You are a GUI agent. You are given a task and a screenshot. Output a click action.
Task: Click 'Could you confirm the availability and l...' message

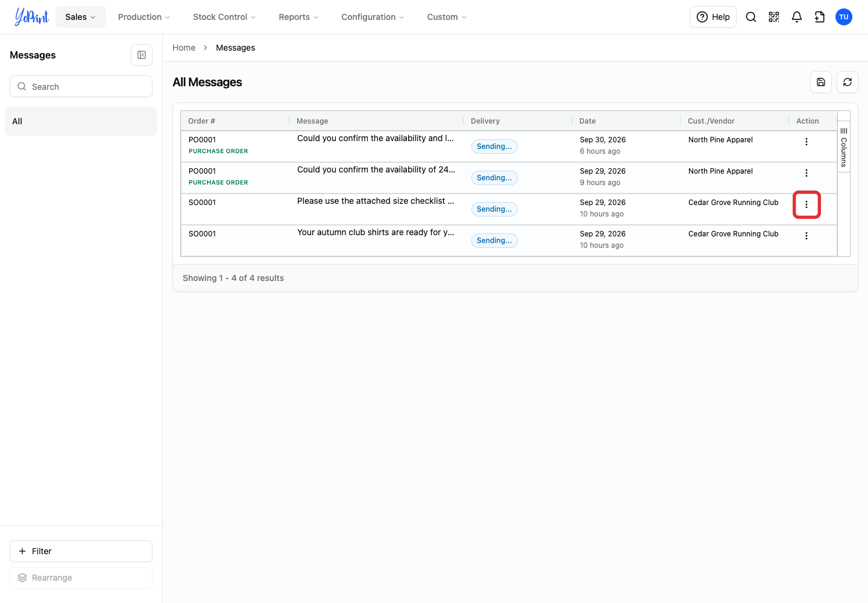(x=376, y=138)
